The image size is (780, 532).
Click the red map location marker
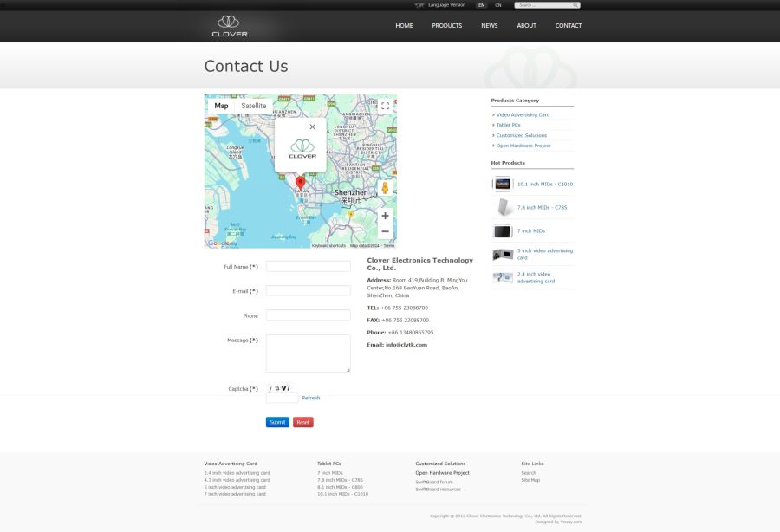pos(301,182)
